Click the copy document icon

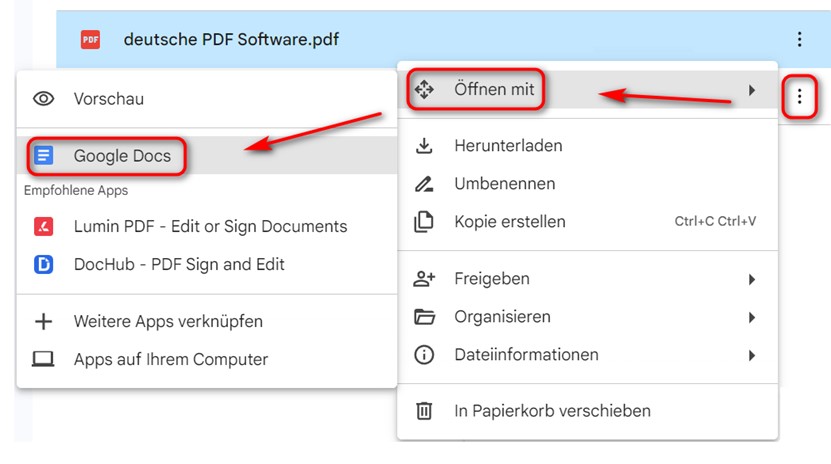pyautogui.click(x=423, y=221)
